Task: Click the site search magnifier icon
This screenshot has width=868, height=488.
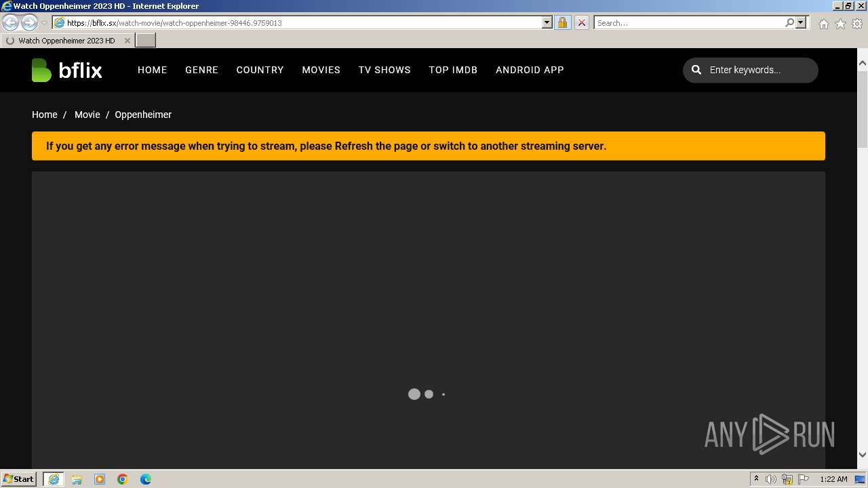Action: point(696,70)
